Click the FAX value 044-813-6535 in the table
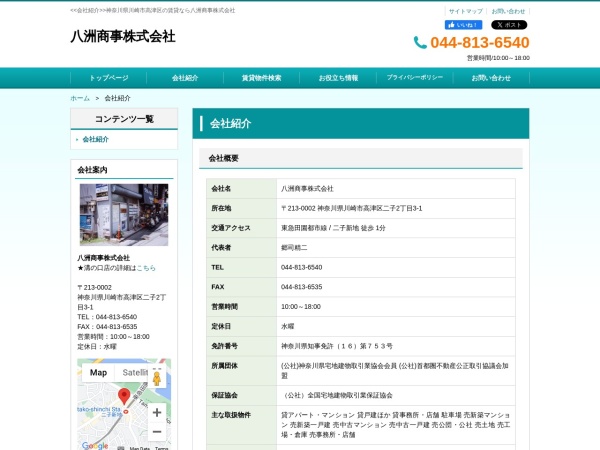The width and height of the screenshot is (600, 450). [x=302, y=287]
